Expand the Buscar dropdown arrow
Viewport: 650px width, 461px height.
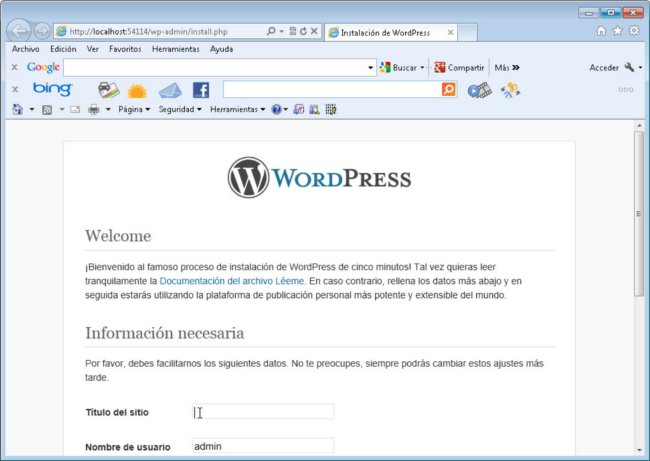(422, 67)
